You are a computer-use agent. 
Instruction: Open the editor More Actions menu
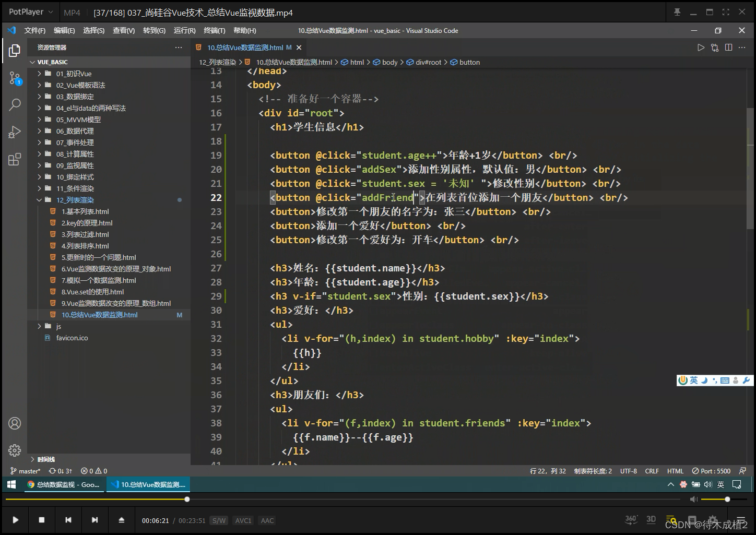pos(742,47)
